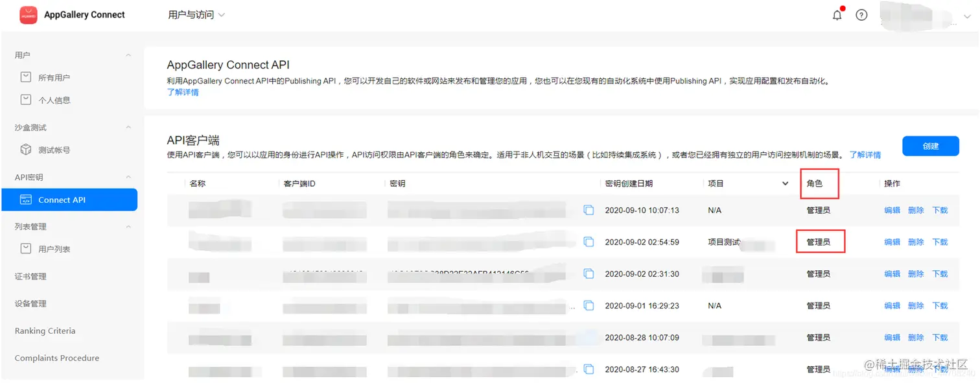Click the API客户端 section heading
980x383 pixels.
click(193, 141)
